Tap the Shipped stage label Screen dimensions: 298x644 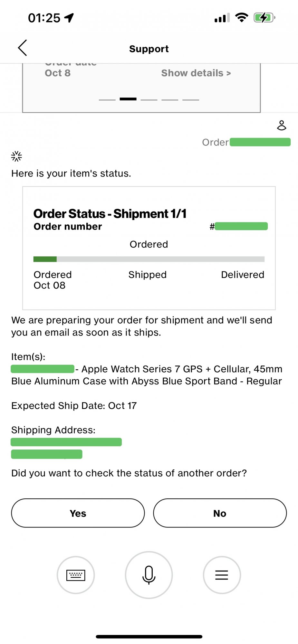[x=148, y=275]
